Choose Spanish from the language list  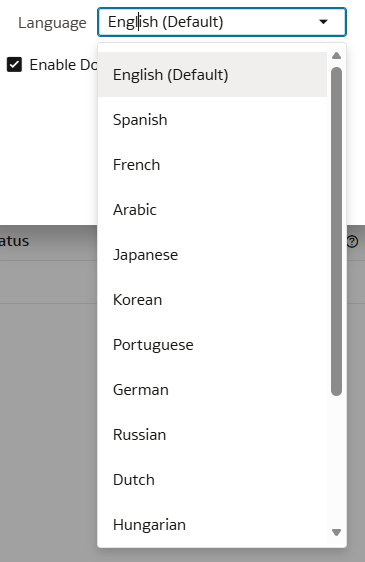coord(212,120)
